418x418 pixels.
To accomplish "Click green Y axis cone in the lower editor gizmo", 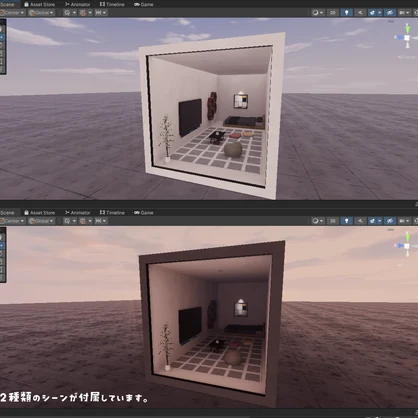I will 407,237.
